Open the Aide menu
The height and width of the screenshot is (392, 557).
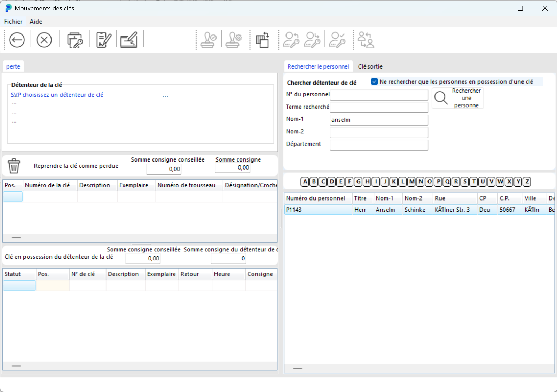(36, 22)
